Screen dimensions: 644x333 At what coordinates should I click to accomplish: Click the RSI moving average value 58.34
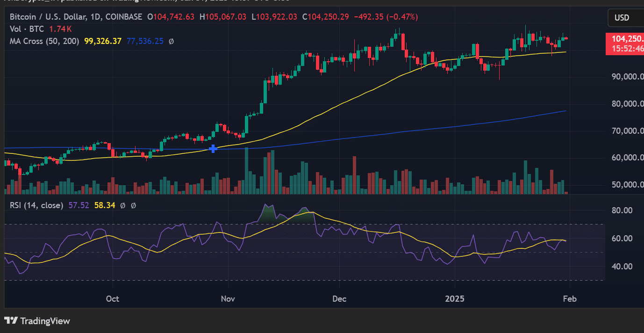pyautogui.click(x=105, y=205)
